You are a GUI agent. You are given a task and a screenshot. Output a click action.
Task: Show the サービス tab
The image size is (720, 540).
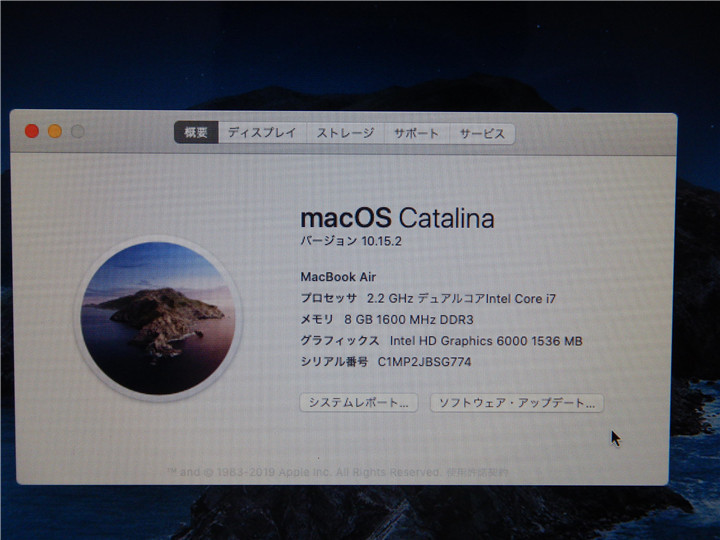coord(482,134)
